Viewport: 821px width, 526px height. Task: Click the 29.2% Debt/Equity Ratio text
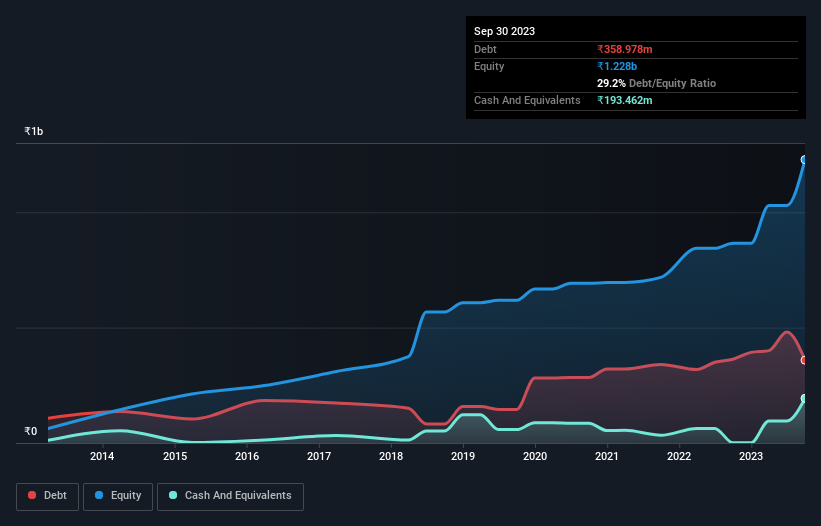click(x=656, y=83)
